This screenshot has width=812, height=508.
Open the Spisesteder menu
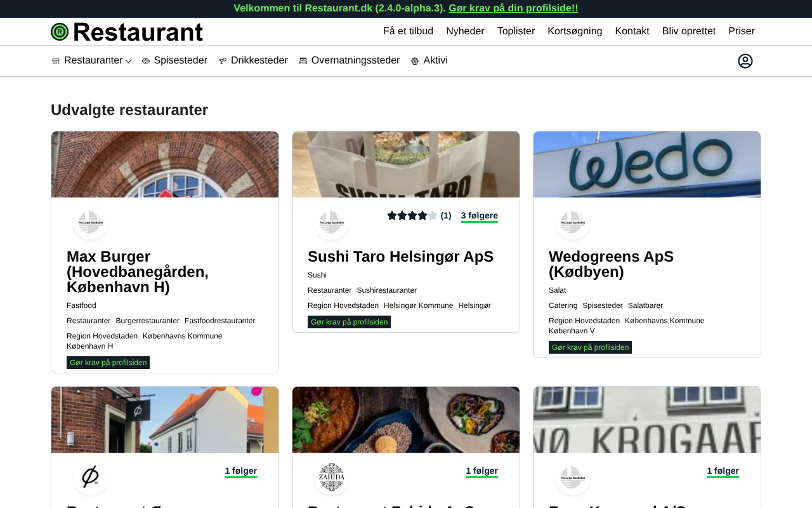coord(180,60)
